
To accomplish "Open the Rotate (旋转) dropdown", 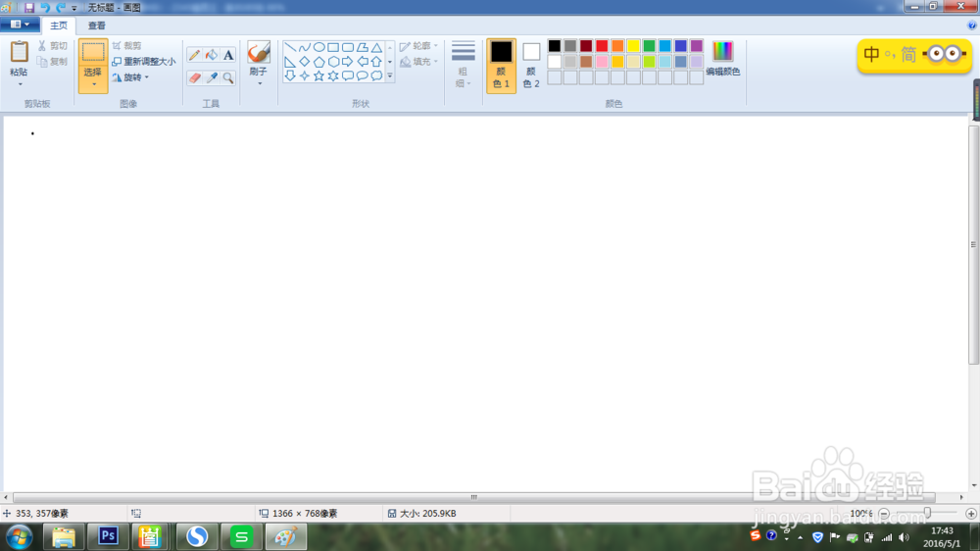I will pyautogui.click(x=131, y=77).
